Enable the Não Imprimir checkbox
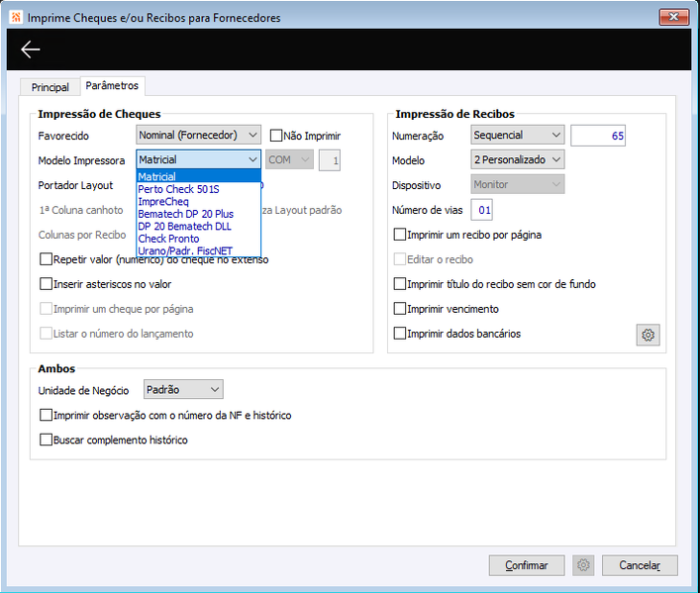This screenshot has width=700, height=593. 276,136
